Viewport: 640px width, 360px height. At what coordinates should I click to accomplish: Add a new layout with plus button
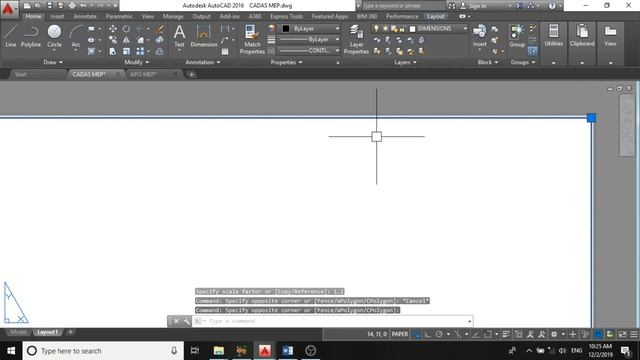click(x=70, y=332)
